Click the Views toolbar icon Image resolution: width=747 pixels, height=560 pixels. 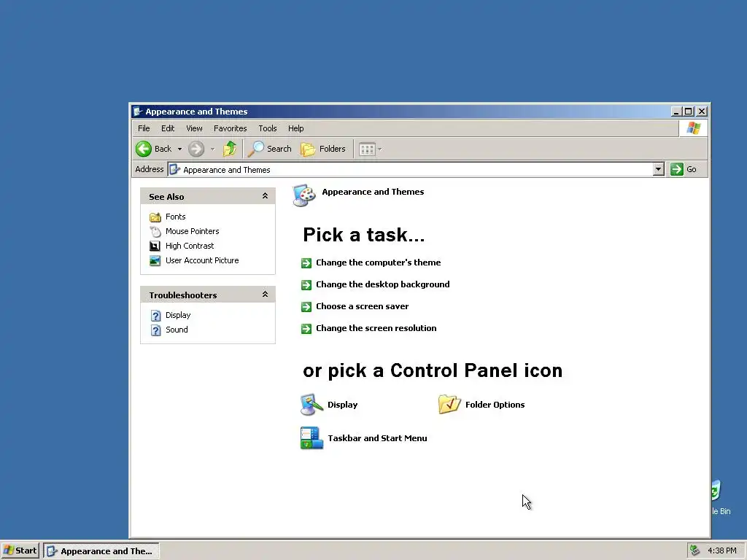[x=367, y=149]
